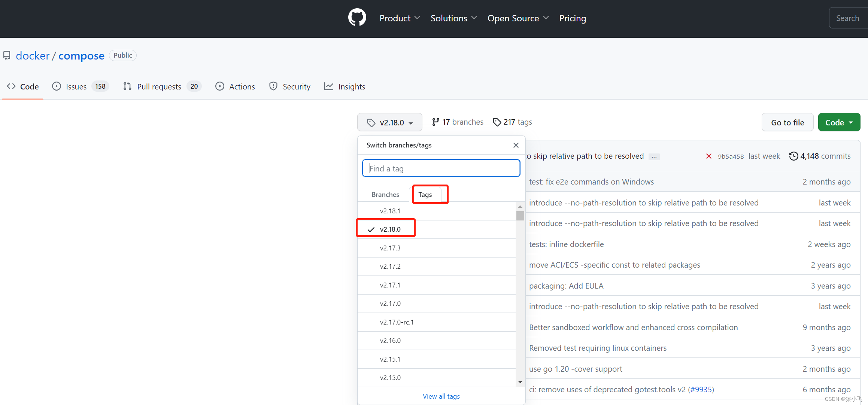Click the branch icon next to 17 branches
The width and height of the screenshot is (868, 405).
pos(435,122)
